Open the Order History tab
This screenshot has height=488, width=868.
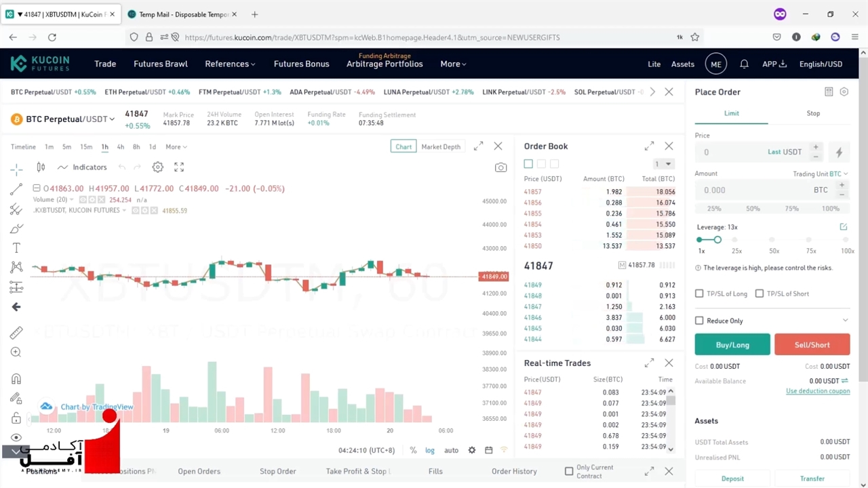[514, 471]
